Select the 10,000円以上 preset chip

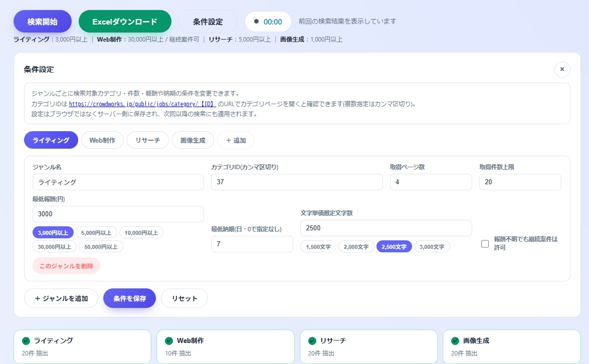pos(141,233)
